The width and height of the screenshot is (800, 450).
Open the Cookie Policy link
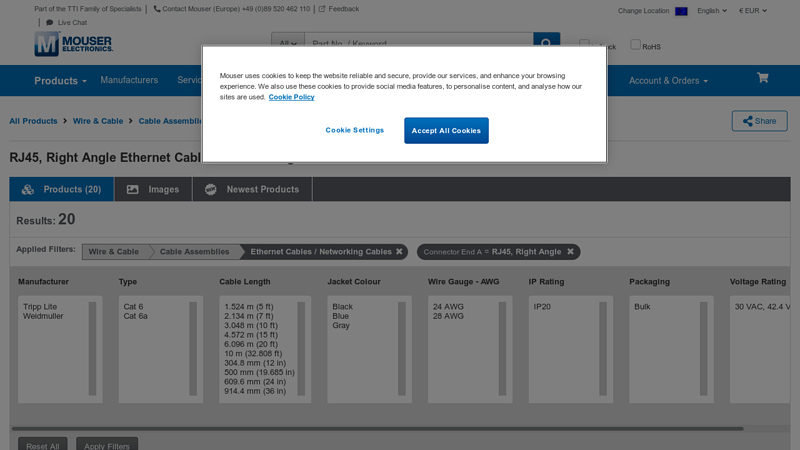coord(291,97)
